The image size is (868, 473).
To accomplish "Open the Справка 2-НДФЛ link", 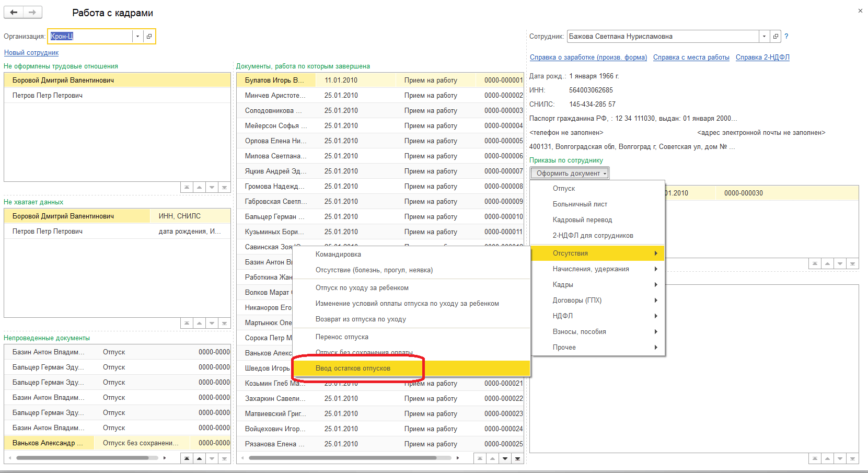I will tap(762, 57).
